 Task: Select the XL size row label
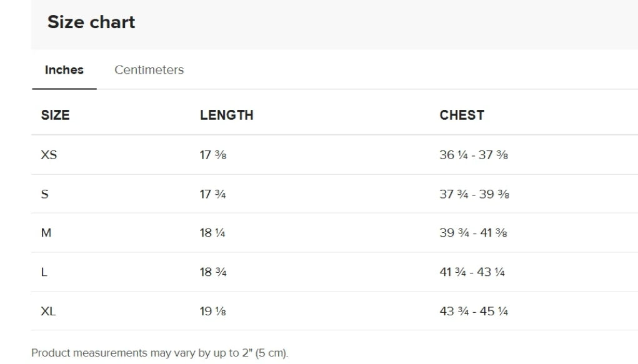48,312
